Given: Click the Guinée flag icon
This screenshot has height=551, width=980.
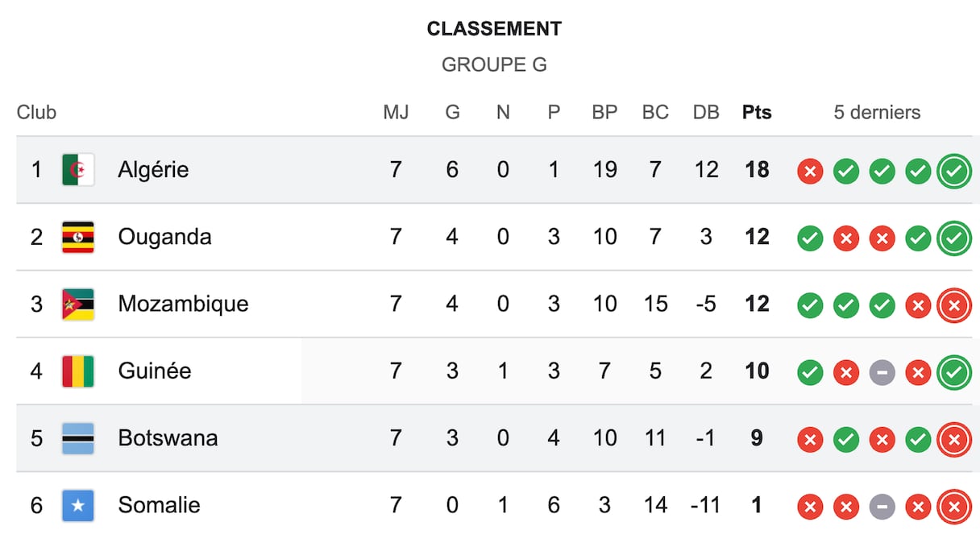Looking at the screenshot, I should (78, 371).
